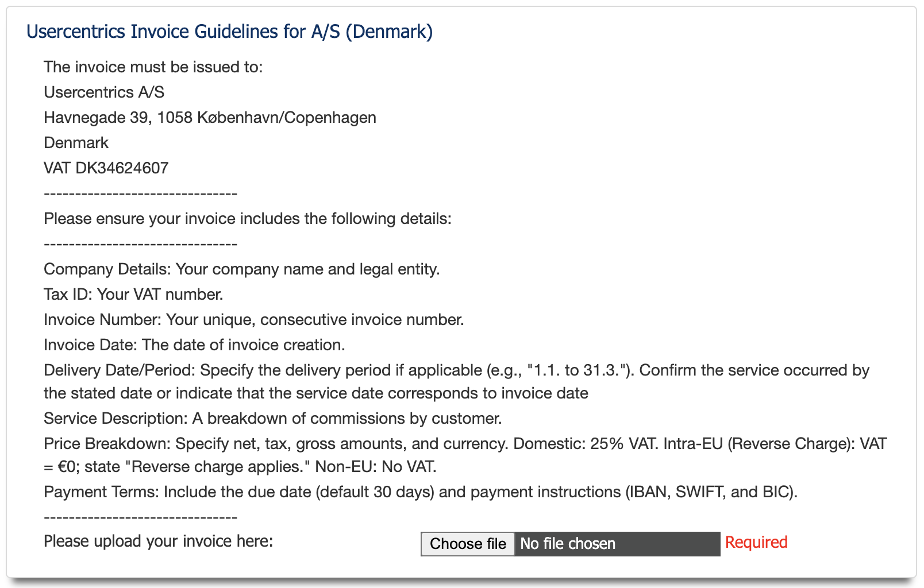This screenshot has height=588, width=924.
Task: Click the 'Reverse charge applies' text line
Action: (240, 467)
